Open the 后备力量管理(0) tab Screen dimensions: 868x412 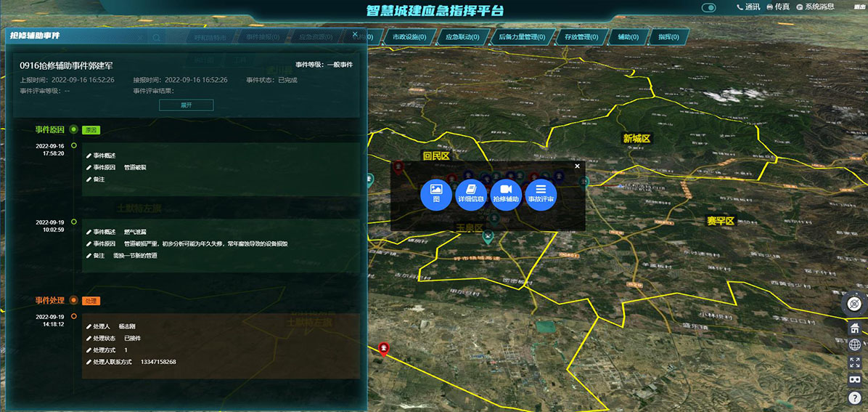pos(522,37)
